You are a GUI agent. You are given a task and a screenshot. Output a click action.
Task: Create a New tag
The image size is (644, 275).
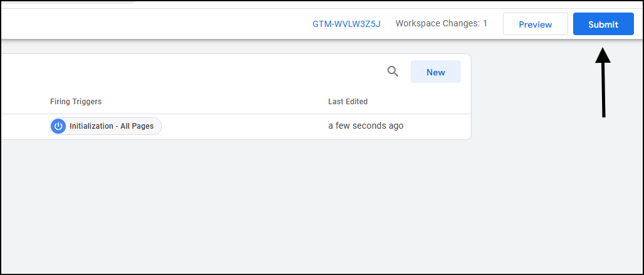pyautogui.click(x=436, y=72)
